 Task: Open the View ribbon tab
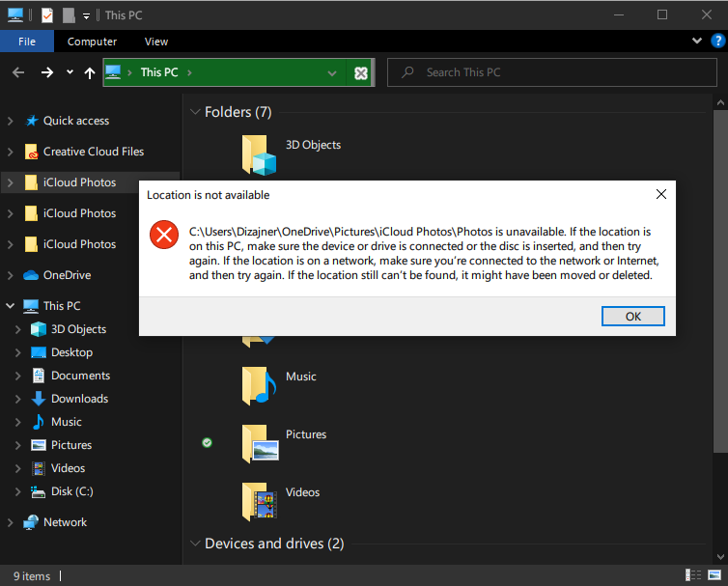156,42
